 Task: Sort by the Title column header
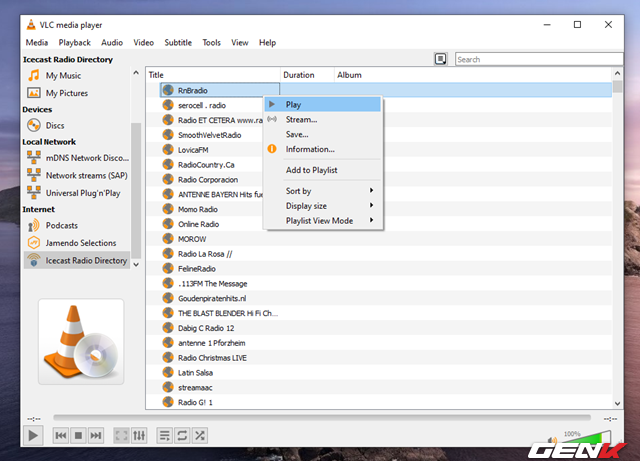(213, 75)
